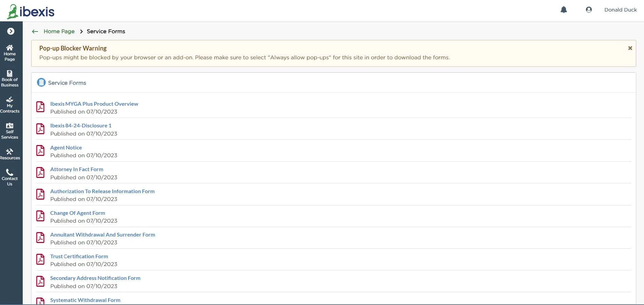Click Service Forms in the breadcrumb
This screenshot has height=305, width=644.
click(x=106, y=32)
